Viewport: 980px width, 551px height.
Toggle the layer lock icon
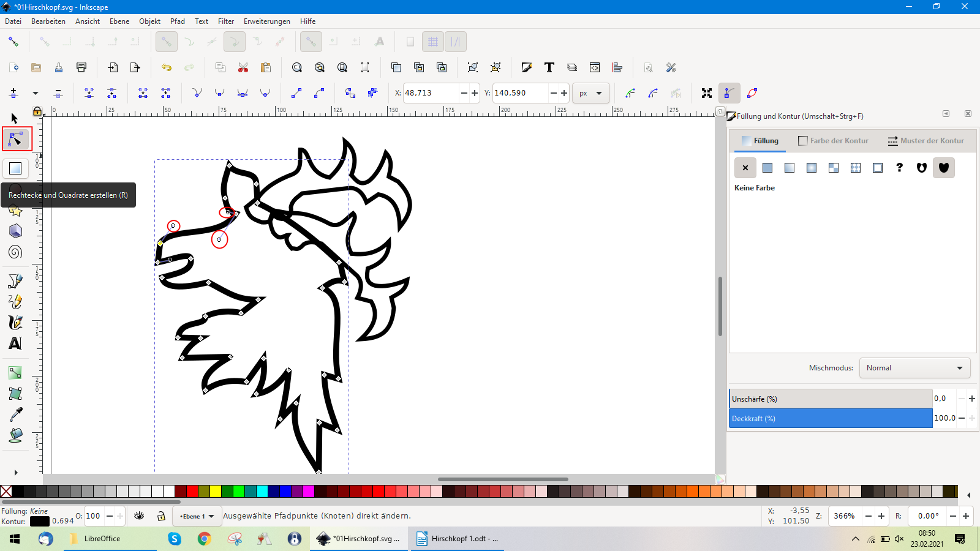pyautogui.click(x=161, y=516)
